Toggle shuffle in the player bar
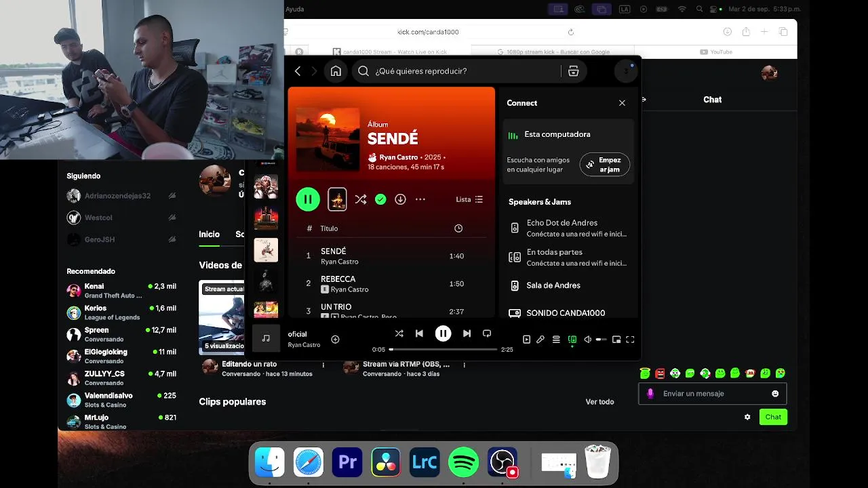This screenshot has height=488, width=868. (x=399, y=333)
